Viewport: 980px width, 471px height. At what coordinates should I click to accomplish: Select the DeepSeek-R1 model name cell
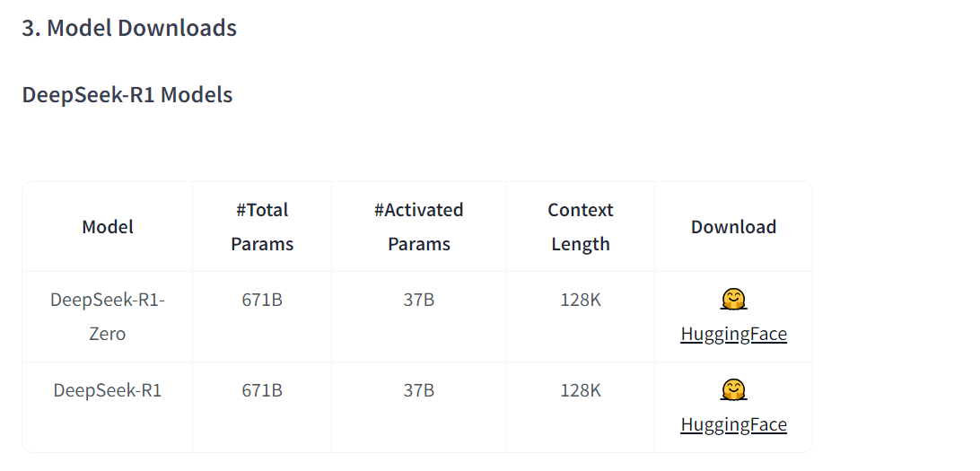click(x=108, y=390)
